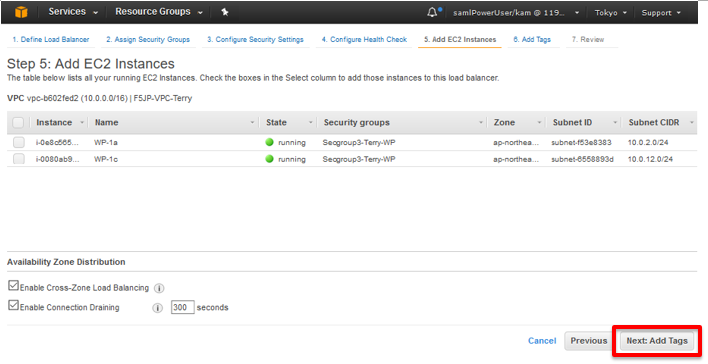Click subnet-6558893d cell
Viewport: 708px width, 364px height.
coord(582,159)
